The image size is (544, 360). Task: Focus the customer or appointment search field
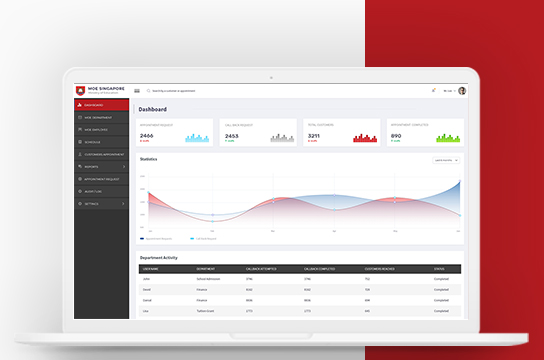coord(173,91)
